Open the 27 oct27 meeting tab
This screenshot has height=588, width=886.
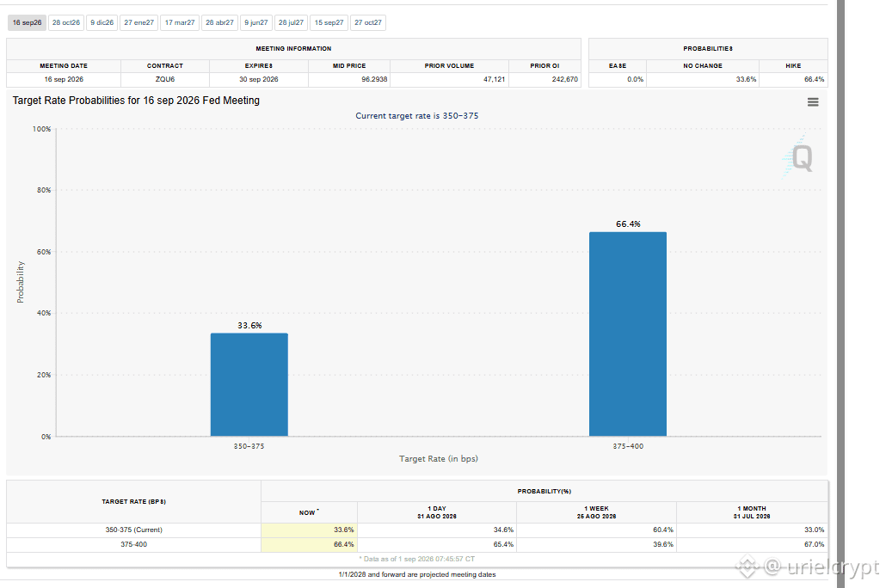(368, 22)
